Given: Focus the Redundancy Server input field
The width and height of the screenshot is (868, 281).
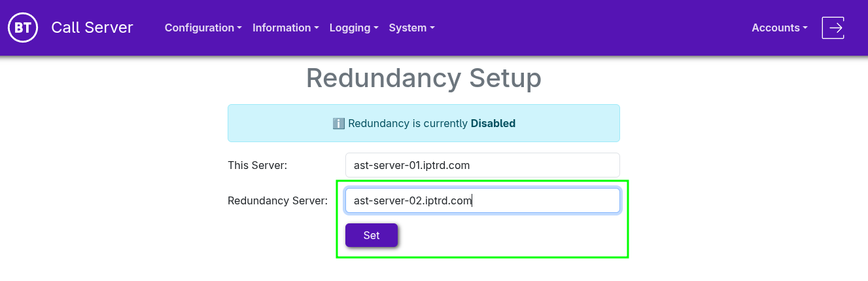Looking at the screenshot, I should tap(482, 200).
